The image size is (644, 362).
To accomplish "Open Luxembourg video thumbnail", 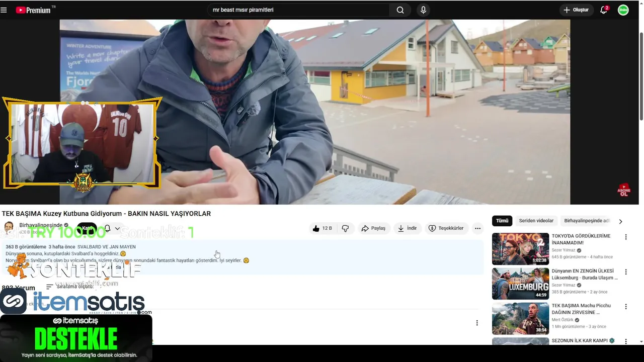I will click(520, 284).
